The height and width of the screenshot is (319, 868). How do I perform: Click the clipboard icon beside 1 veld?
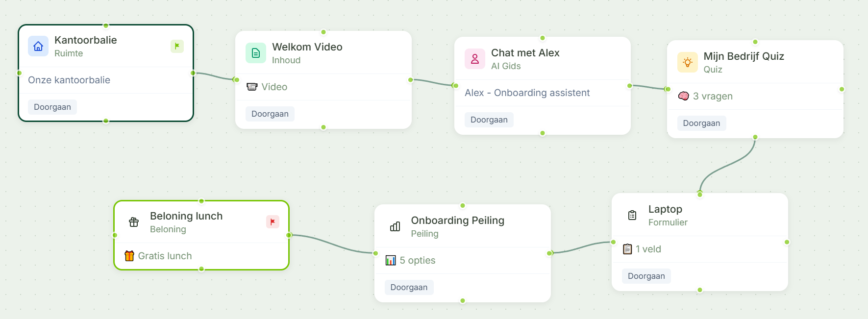(628, 248)
